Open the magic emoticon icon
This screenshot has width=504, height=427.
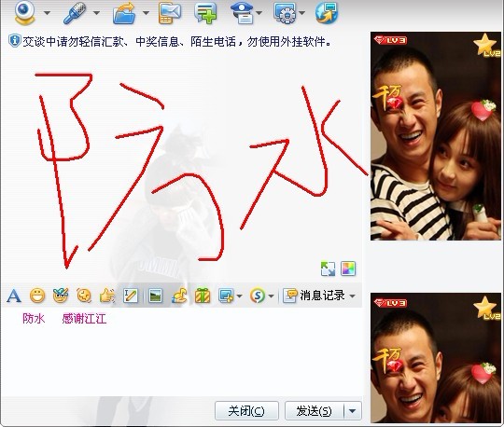[61, 296]
